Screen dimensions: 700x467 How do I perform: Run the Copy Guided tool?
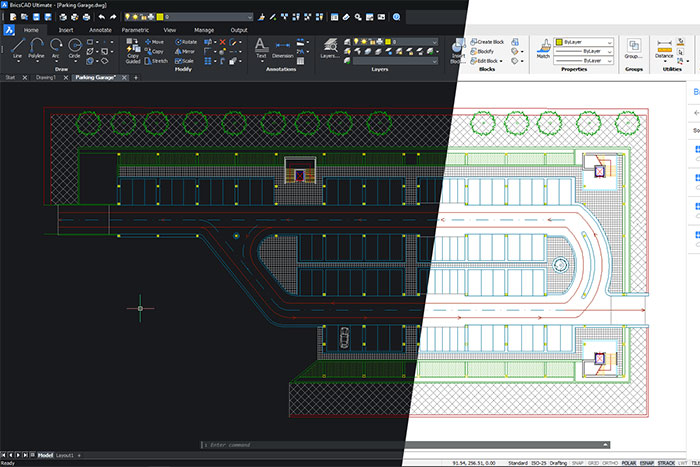133,51
